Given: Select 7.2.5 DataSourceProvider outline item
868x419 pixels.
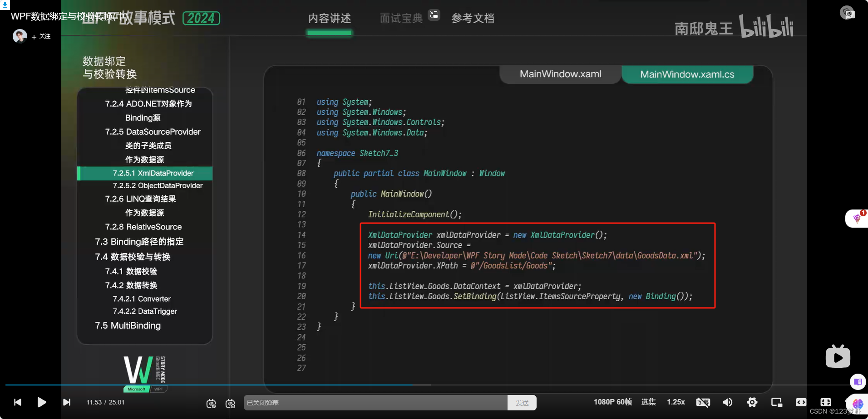Looking at the screenshot, I should (x=153, y=132).
